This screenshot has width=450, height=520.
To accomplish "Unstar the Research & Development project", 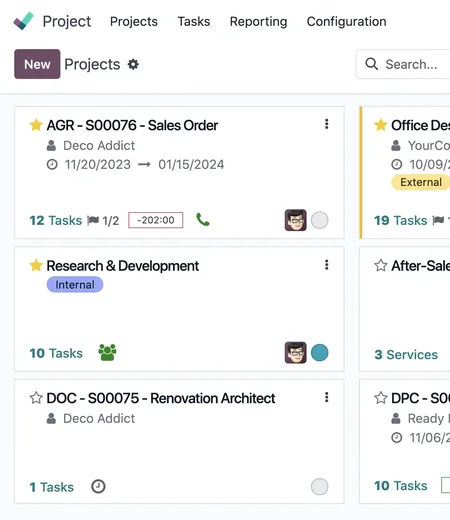I will [x=36, y=265].
